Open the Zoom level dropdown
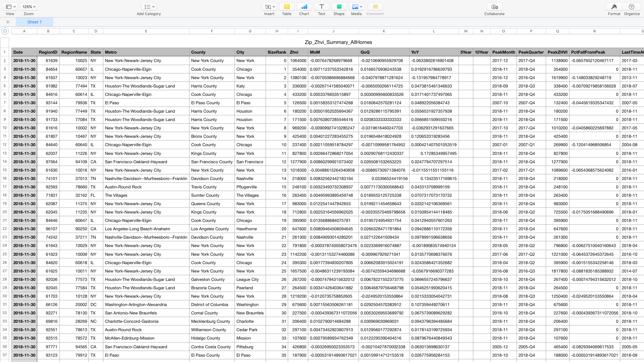This screenshot has height=362, width=644. tap(28, 6)
